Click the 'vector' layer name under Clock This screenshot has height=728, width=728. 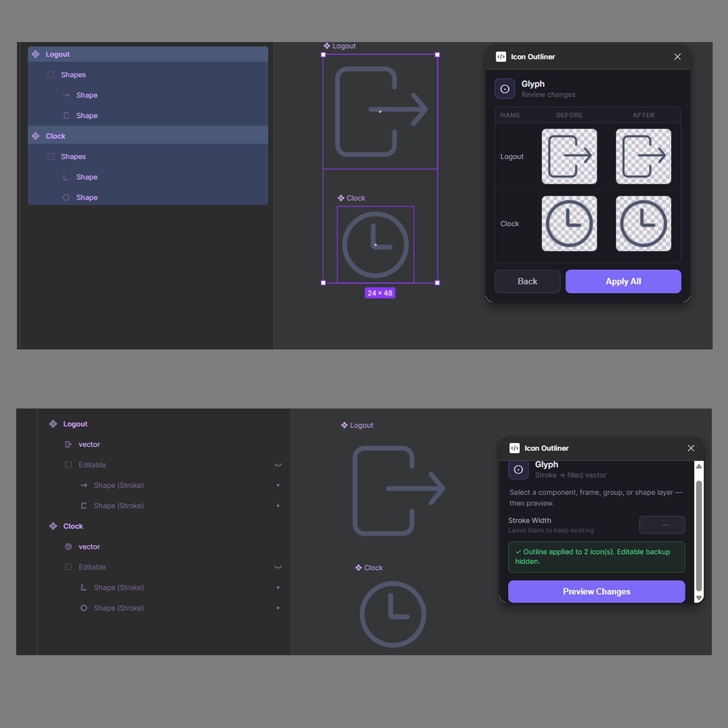[x=89, y=546]
